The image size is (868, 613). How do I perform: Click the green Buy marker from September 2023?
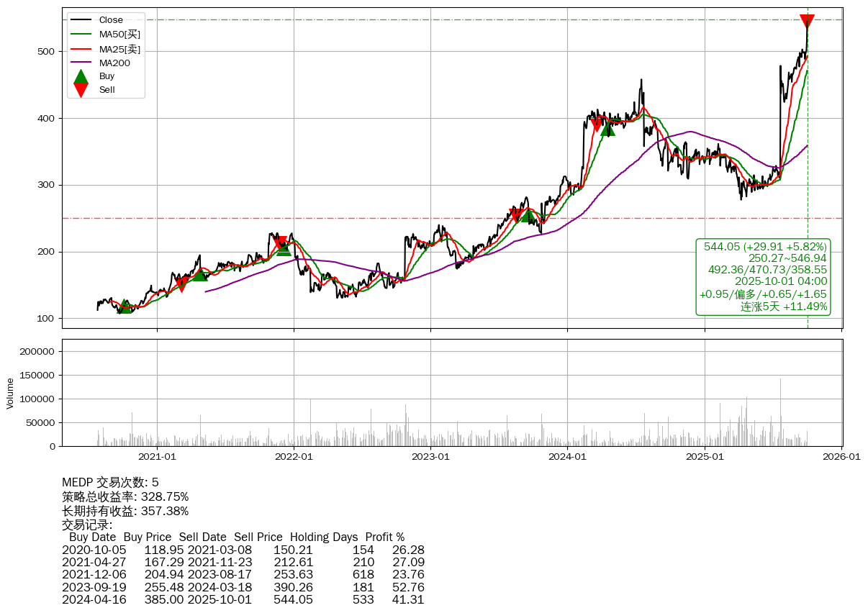(x=528, y=215)
